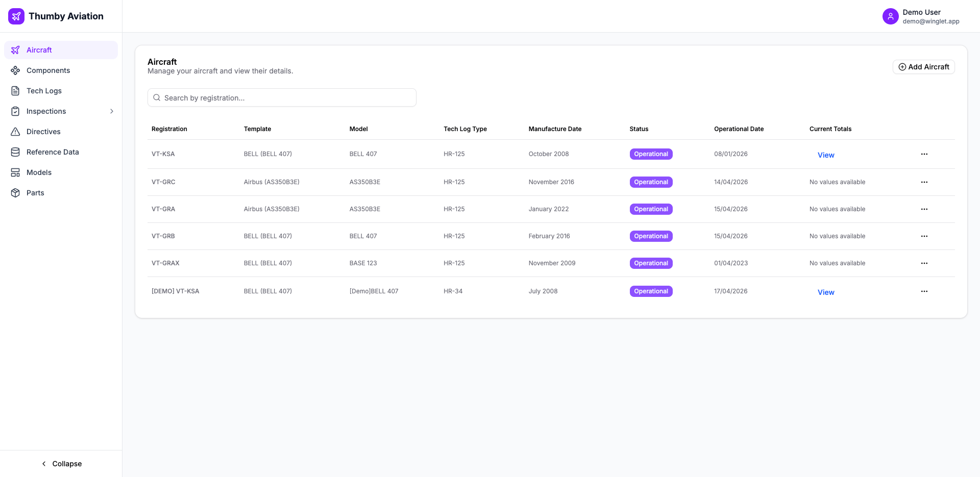The width and height of the screenshot is (980, 477).
Task: View current totals for VT-KSA
Action: pos(825,155)
